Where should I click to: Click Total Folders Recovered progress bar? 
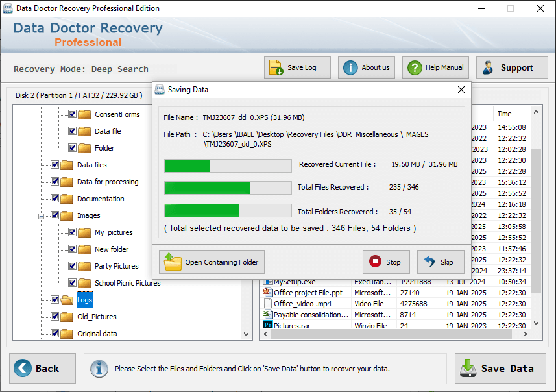pos(228,210)
